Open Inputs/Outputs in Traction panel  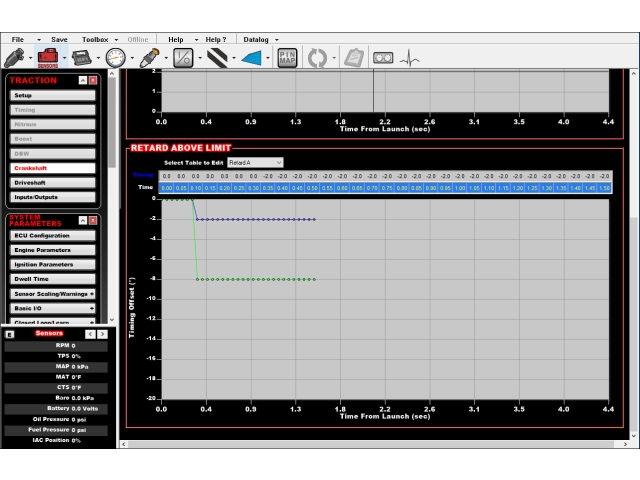(x=53, y=197)
